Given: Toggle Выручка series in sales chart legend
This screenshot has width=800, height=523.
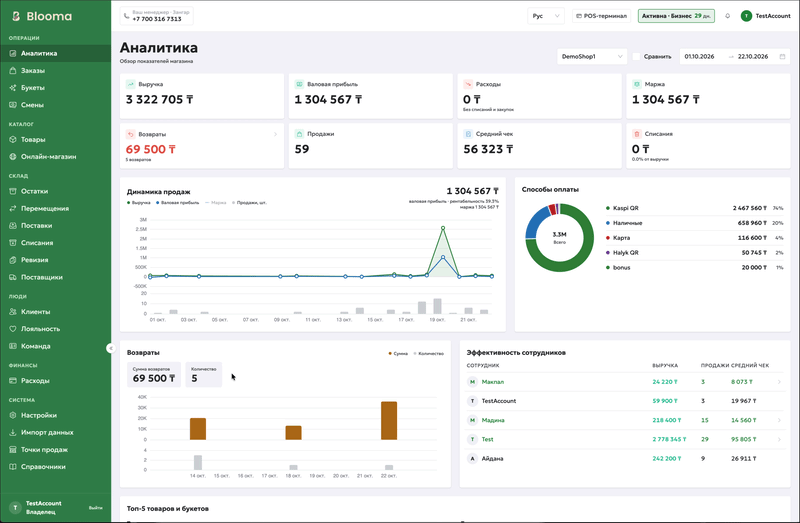Looking at the screenshot, I should [x=139, y=203].
